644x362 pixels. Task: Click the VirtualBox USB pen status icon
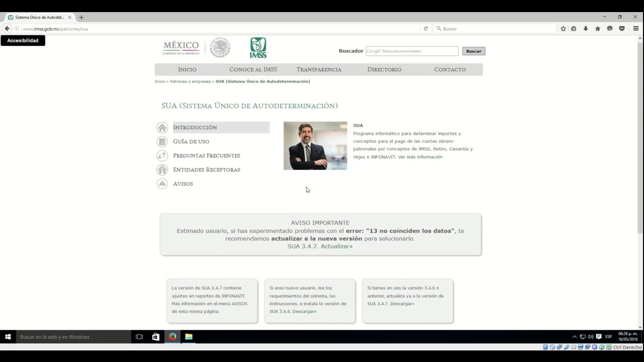(x=567, y=347)
